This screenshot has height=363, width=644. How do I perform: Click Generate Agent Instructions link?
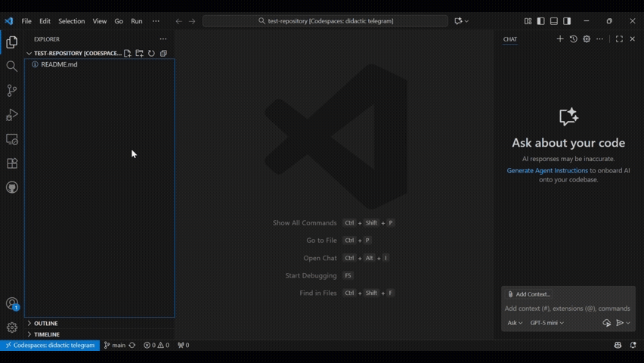(547, 170)
